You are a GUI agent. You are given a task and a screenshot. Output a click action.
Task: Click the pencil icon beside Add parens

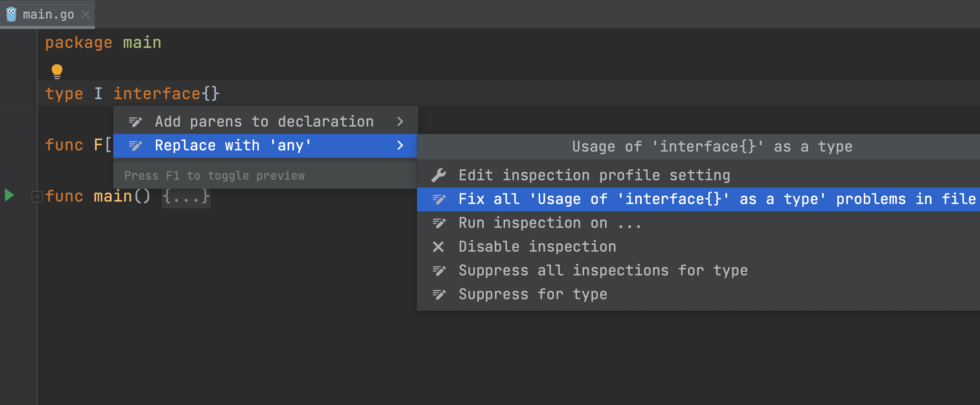135,122
